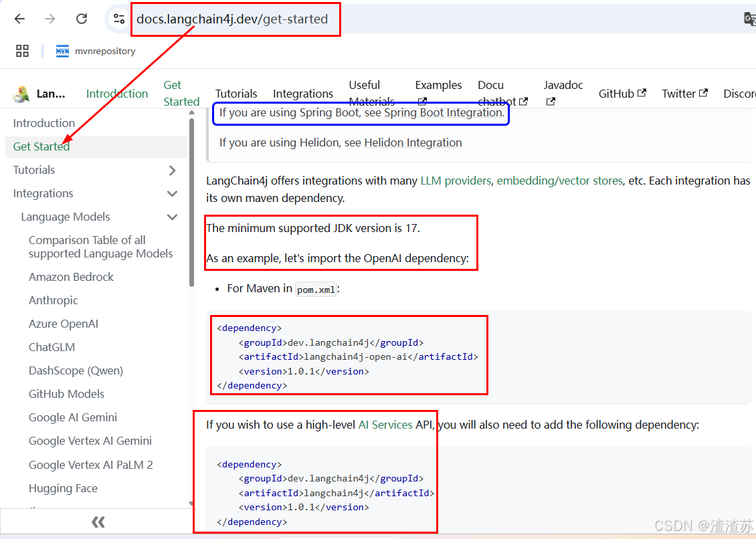The height and width of the screenshot is (539, 756).
Task: Open Introduction in top navbar
Action: (117, 94)
